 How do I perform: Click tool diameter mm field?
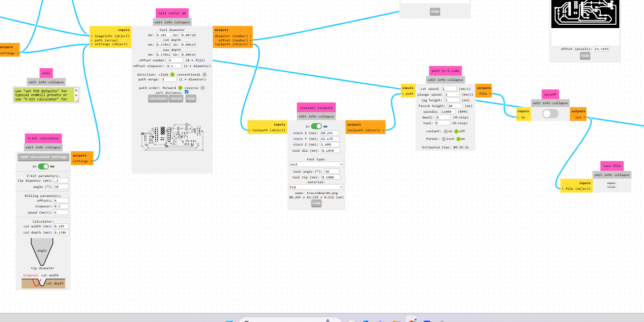[x=164, y=35]
